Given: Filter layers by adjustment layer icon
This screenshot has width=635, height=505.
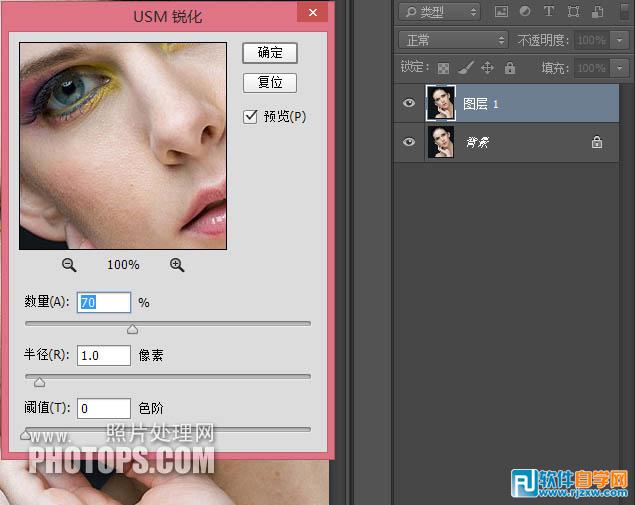Looking at the screenshot, I should point(525,11).
